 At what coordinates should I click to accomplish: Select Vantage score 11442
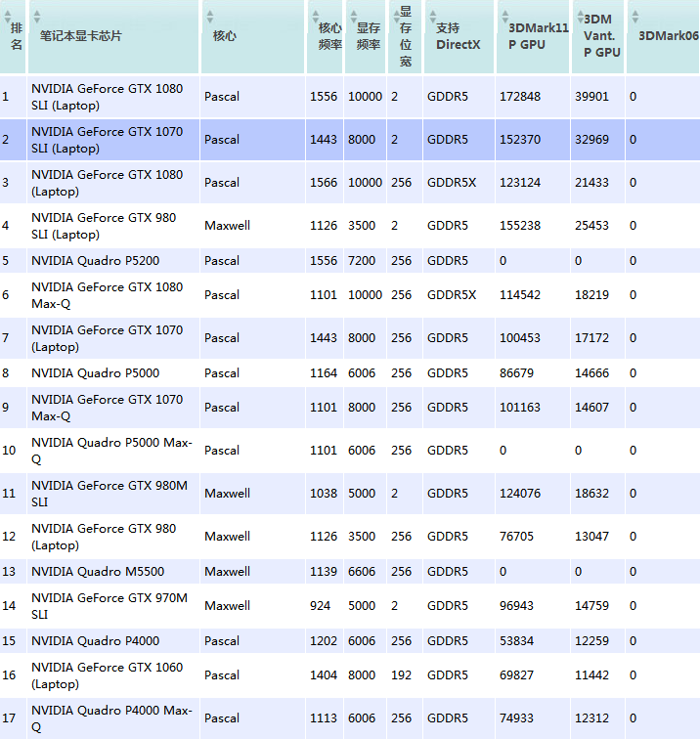coord(591,675)
